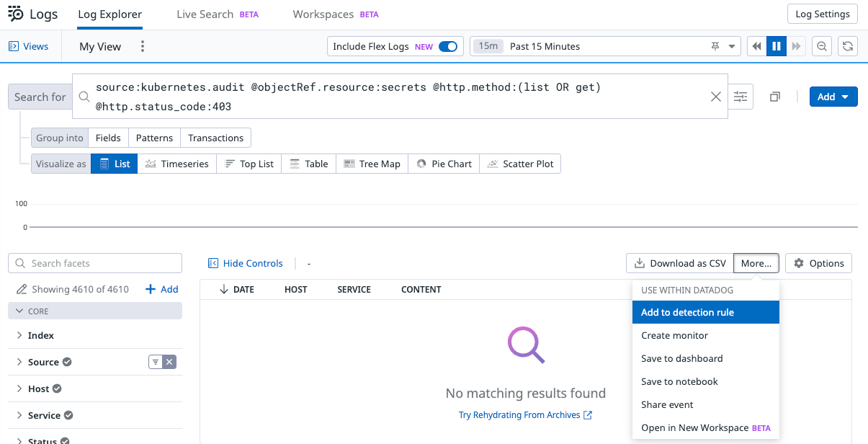Screen dimensions: 868x444
Task: Open Log Settings
Action: [x=822, y=13]
